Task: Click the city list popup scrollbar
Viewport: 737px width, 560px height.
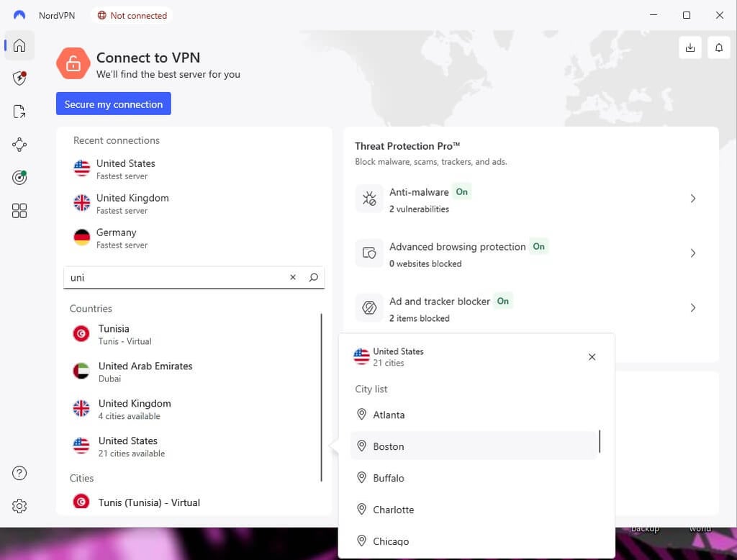Action: [600, 441]
